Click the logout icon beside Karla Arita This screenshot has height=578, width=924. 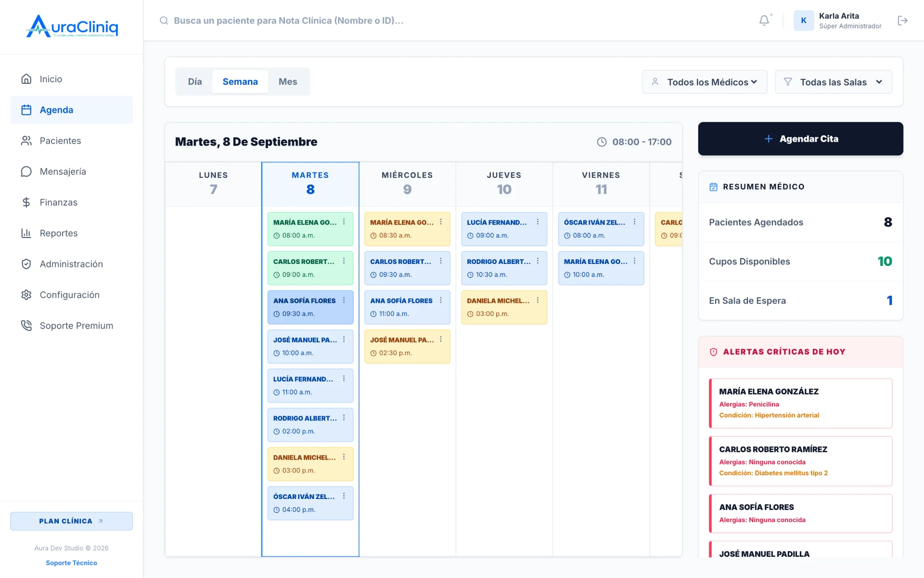tap(902, 20)
